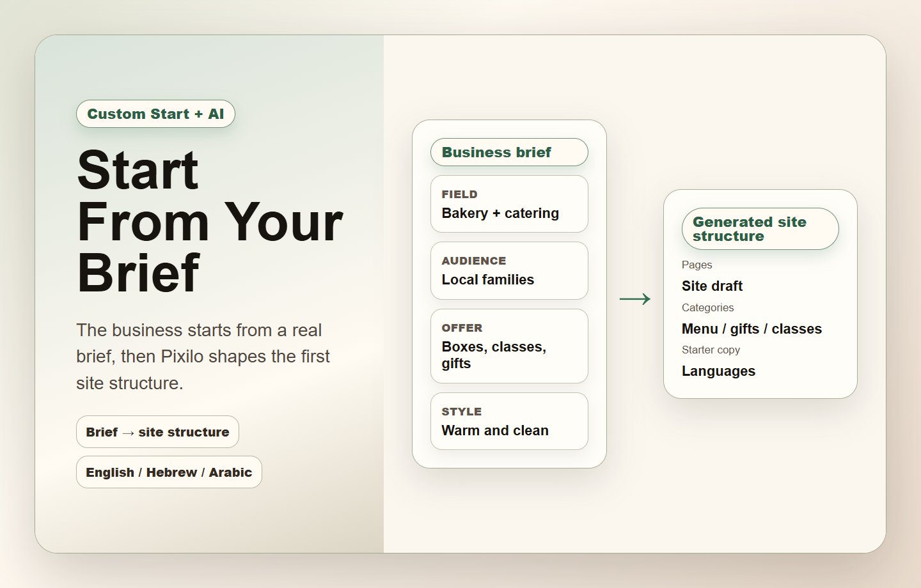This screenshot has width=921, height=588.
Task: Open the AUDIENCE Local families card
Action: click(509, 270)
